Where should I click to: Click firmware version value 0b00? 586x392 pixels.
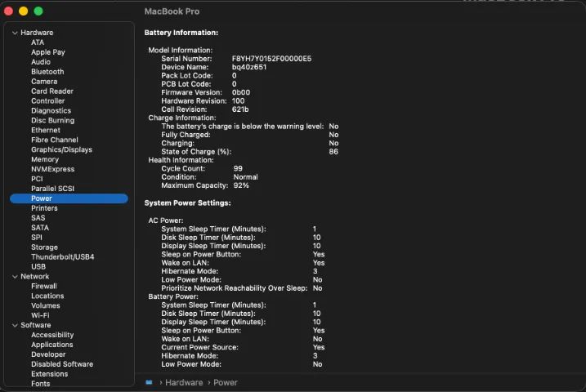pyautogui.click(x=241, y=92)
